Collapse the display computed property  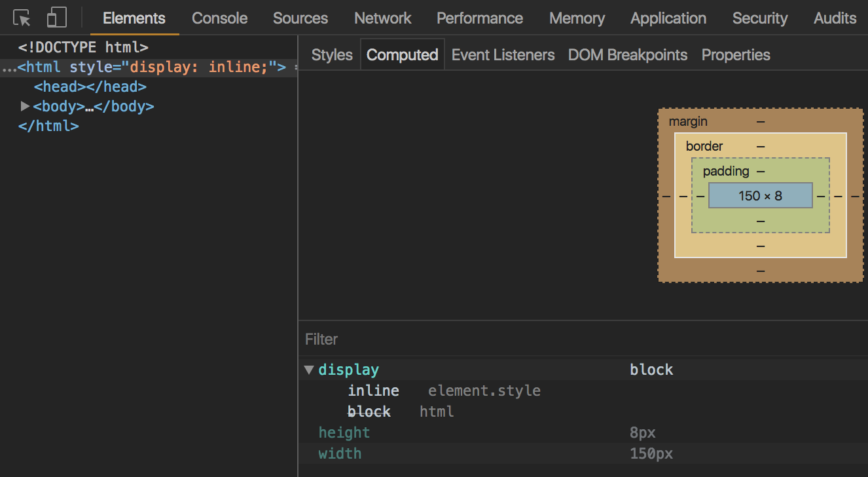[309, 370]
